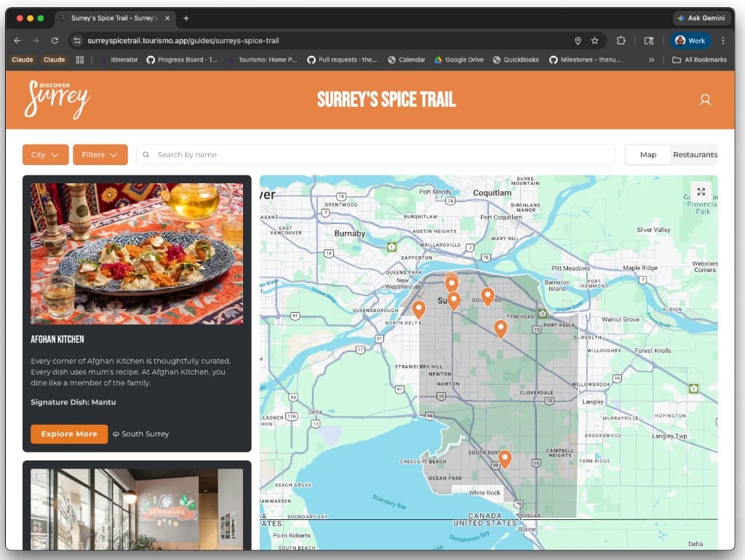The image size is (745, 560).
Task: Click the Signature Dish: Mantu text
Action: (73, 402)
